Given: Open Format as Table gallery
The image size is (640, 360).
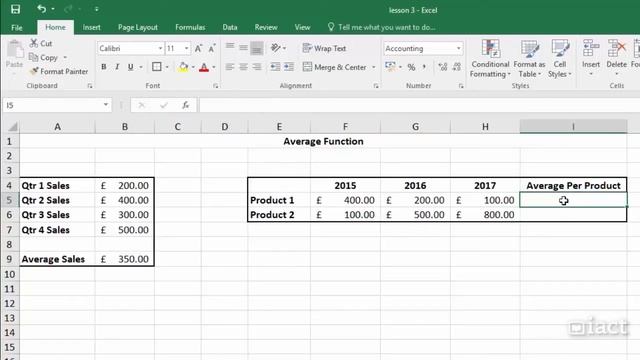Looking at the screenshot, I should (529, 58).
